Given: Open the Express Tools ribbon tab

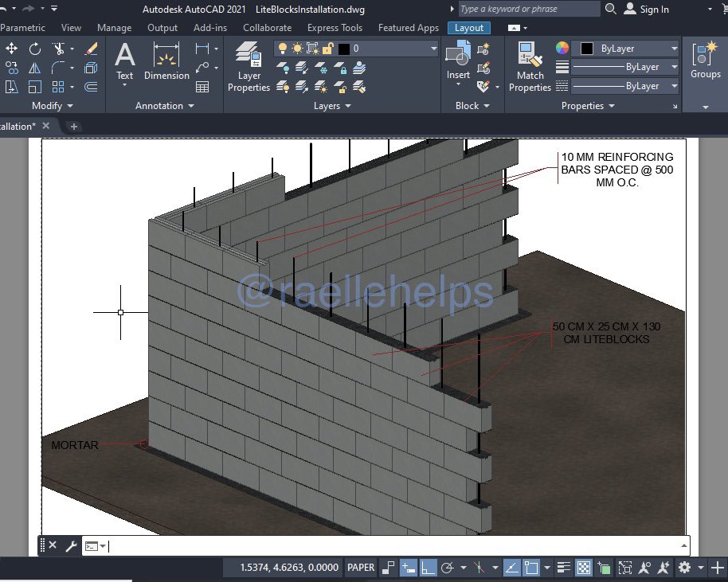Looking at the screenshot, I should pos(335,28).
